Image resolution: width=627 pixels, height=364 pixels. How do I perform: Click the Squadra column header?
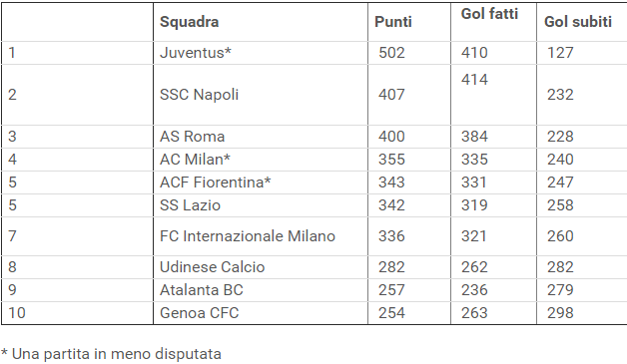tap(189, 22)
